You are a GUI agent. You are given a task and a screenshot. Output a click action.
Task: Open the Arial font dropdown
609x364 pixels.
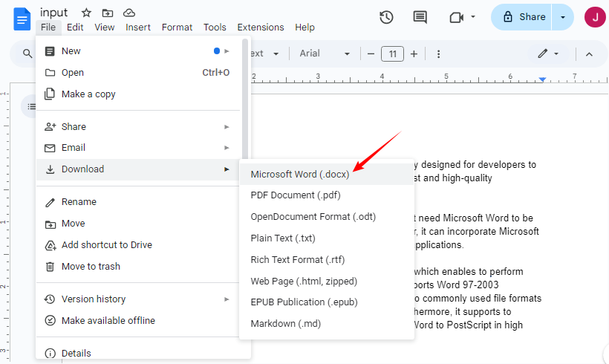click(324, 53)
